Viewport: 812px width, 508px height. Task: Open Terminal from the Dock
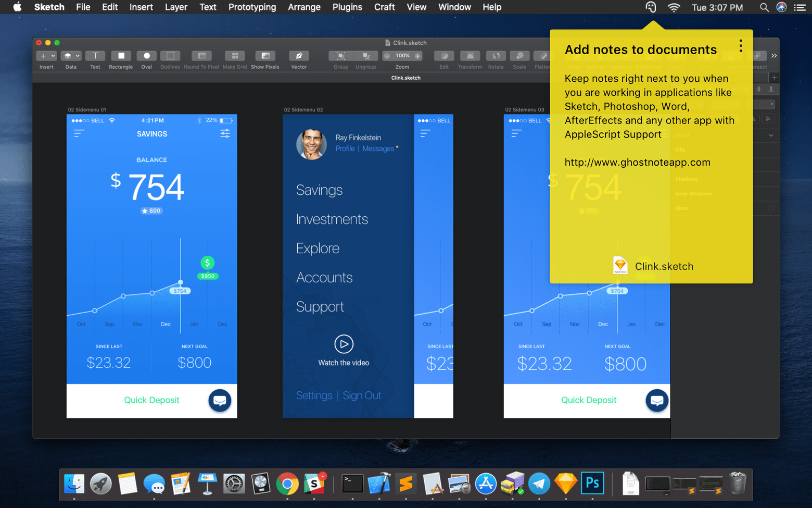point(352,484)
